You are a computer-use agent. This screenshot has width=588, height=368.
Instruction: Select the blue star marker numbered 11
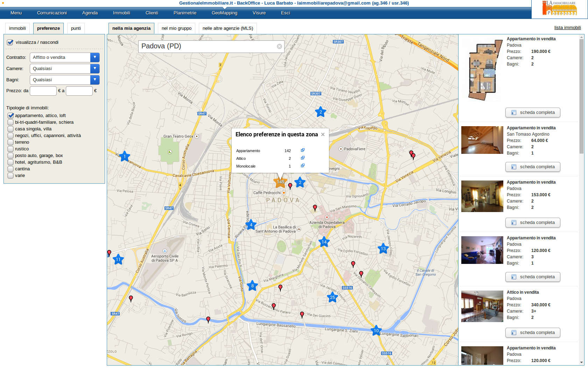pyautogui.click(x=118, y=260)
